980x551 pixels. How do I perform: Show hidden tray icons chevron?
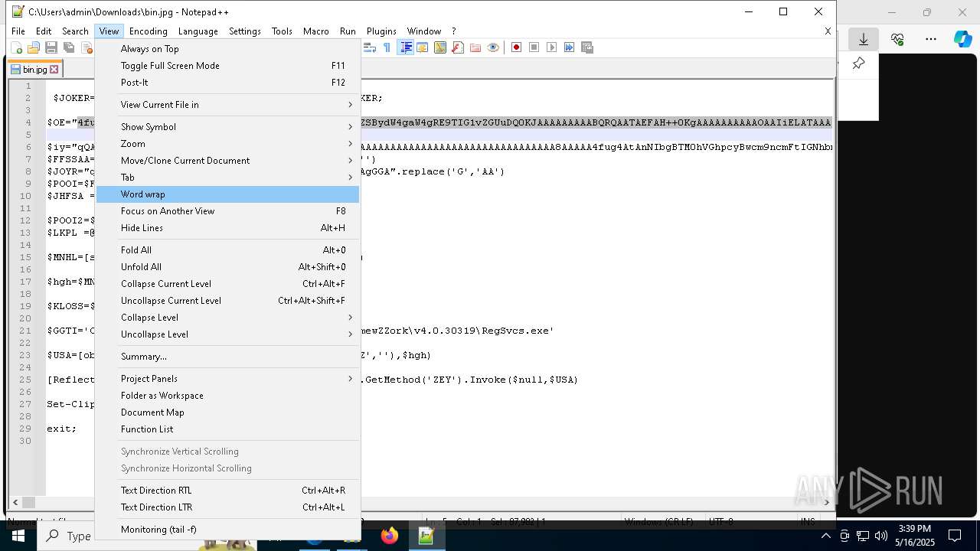coord(825,536)
